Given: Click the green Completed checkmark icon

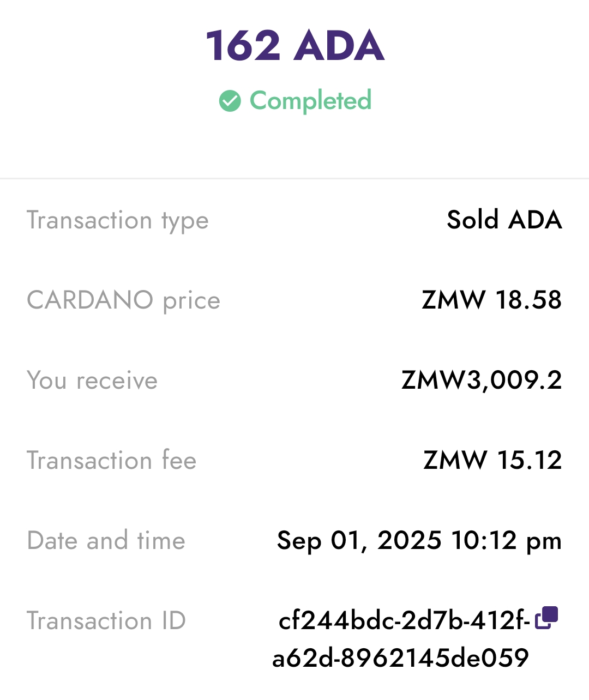Looking at the screenshot, I should point(230,101).
